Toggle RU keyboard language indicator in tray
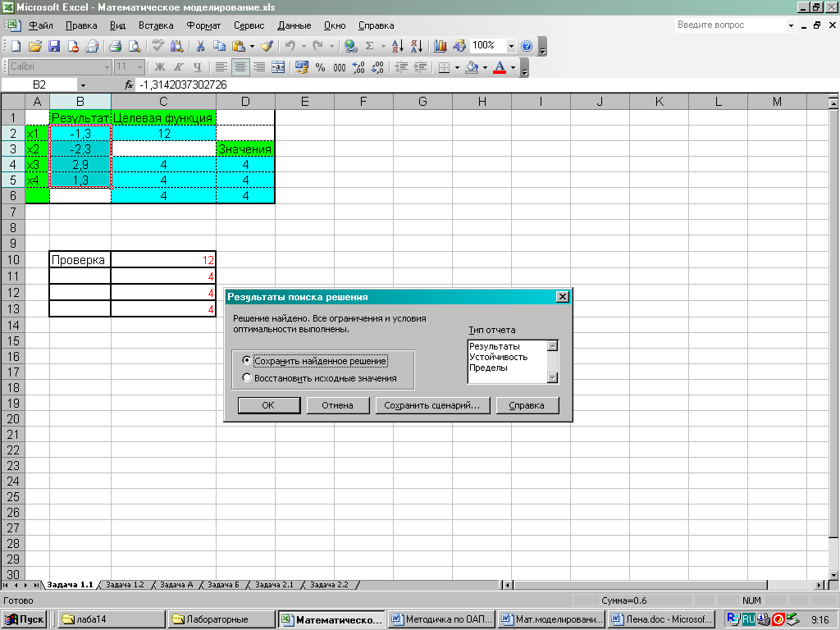 tap(748, 619)
